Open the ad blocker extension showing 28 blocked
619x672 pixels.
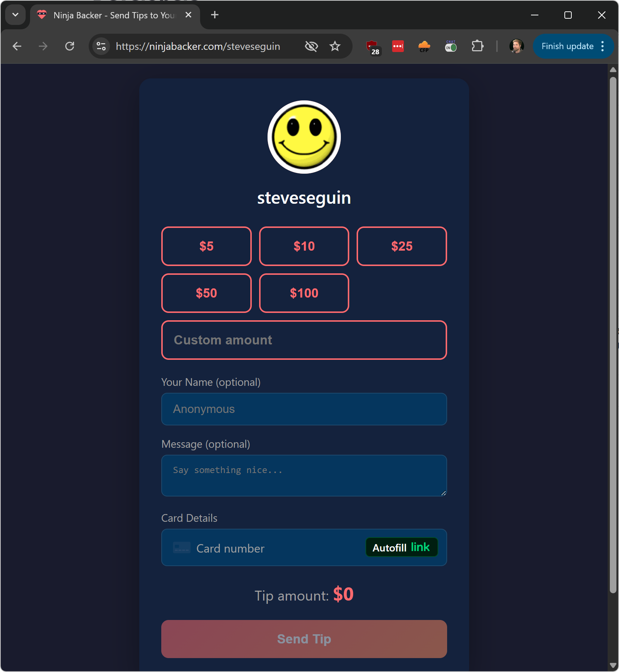[x=372, y=46]
